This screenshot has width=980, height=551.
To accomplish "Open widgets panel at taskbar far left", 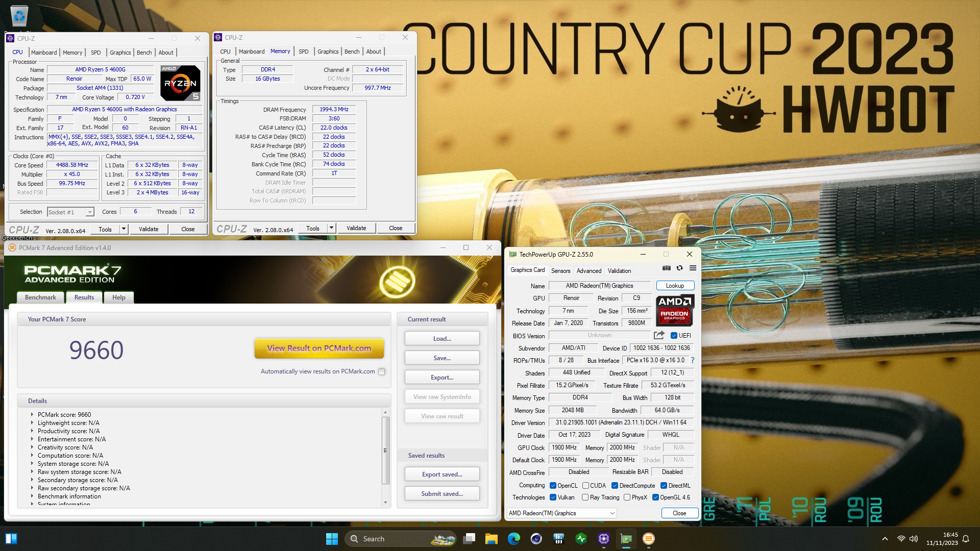I will [x=11, y=539].
